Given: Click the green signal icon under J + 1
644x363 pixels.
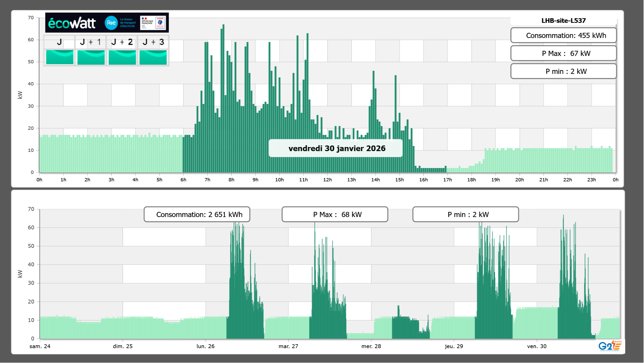Looking at the screenshot, I should 91,57.
